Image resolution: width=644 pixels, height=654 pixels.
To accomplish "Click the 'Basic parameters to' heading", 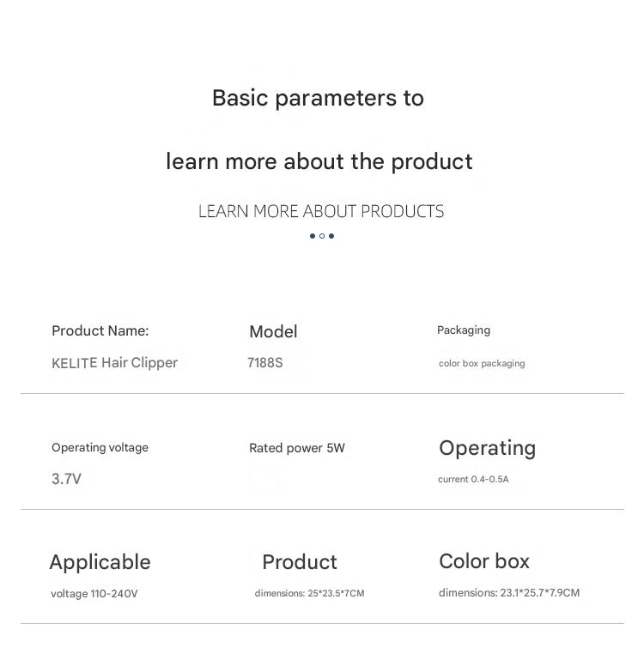I will tap(318, 99).
